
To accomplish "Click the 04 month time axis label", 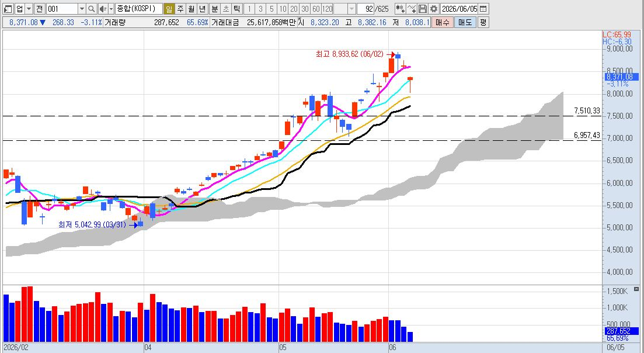I will coord(148,348).
